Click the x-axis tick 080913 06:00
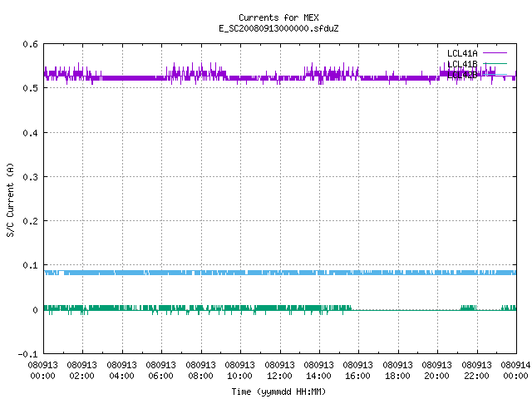This screenshot has height=399, width=532. (x=160, y=371)
